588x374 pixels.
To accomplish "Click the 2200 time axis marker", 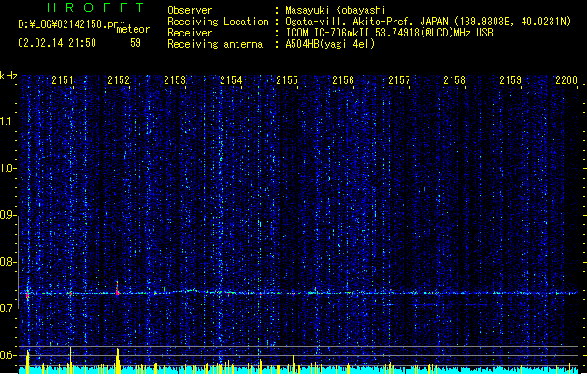I will pyautogui.click(x=566, y=80).
